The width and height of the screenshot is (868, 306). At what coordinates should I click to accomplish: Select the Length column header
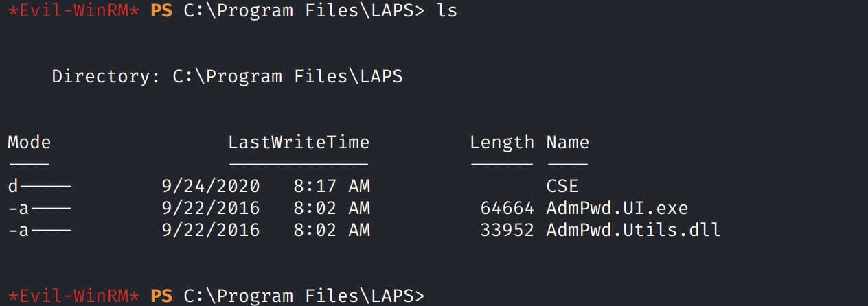pos(501,143)
